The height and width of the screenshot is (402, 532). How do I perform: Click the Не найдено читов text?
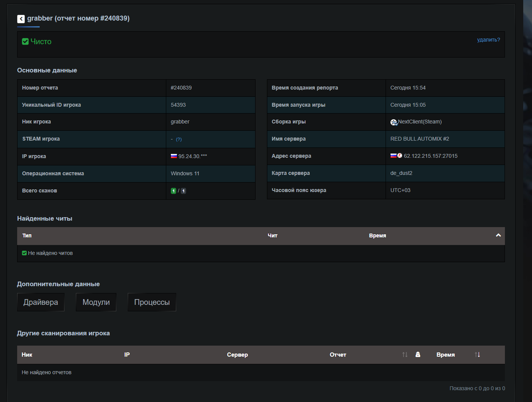point(50,253)
